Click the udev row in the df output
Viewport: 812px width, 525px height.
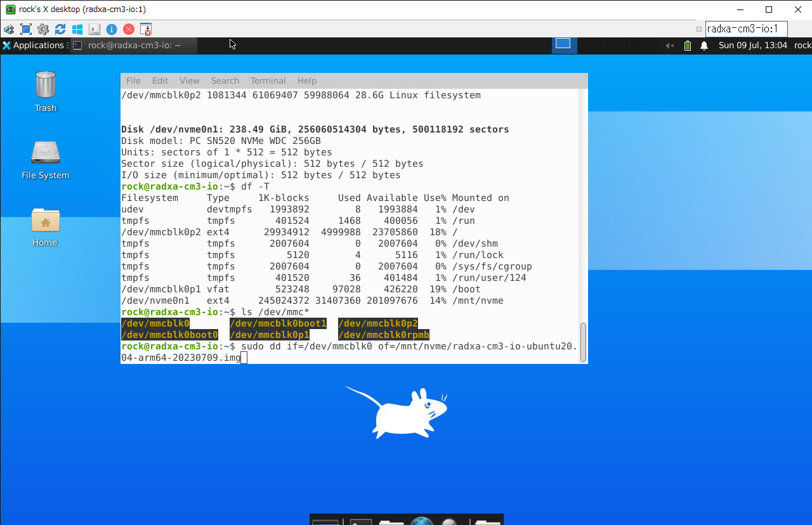pos(298,209)
